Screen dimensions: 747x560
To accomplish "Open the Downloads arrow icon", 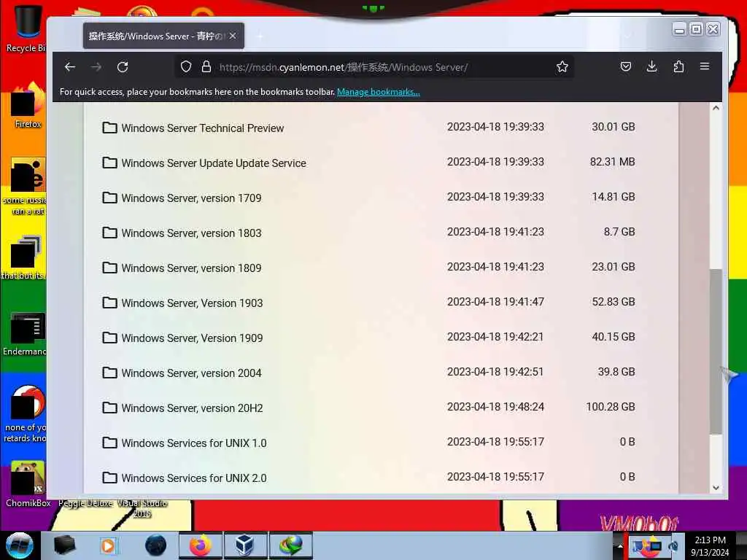I will click(651, 66).
